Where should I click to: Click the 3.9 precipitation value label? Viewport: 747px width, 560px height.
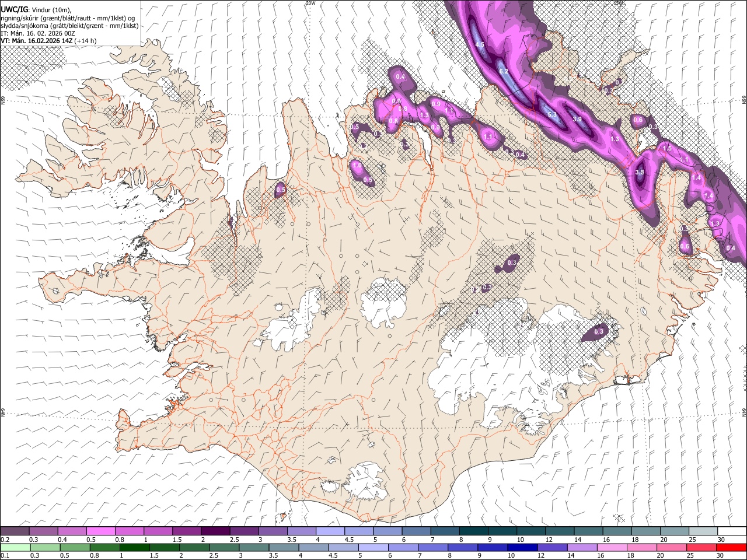pyautogui.click(x=577, y=119)
